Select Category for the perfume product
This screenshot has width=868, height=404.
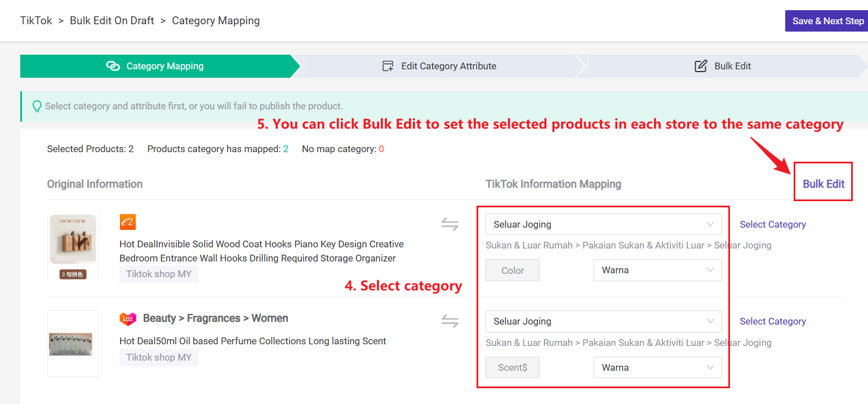point(772,321)
